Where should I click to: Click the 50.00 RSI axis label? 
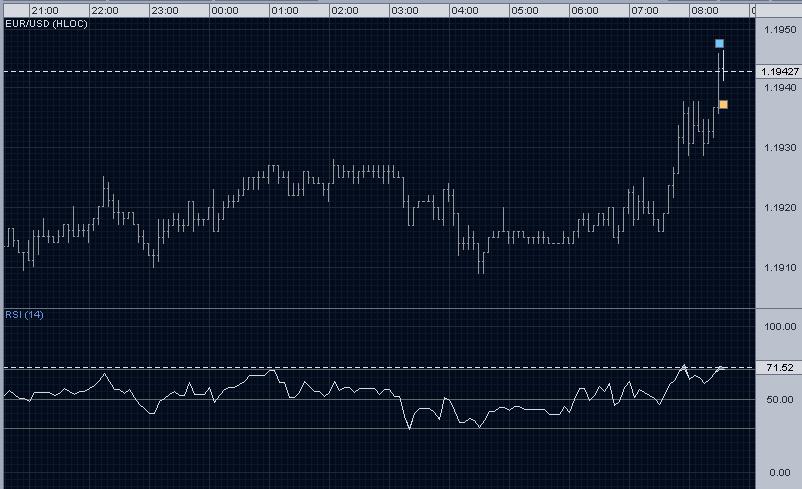(779, 399)
